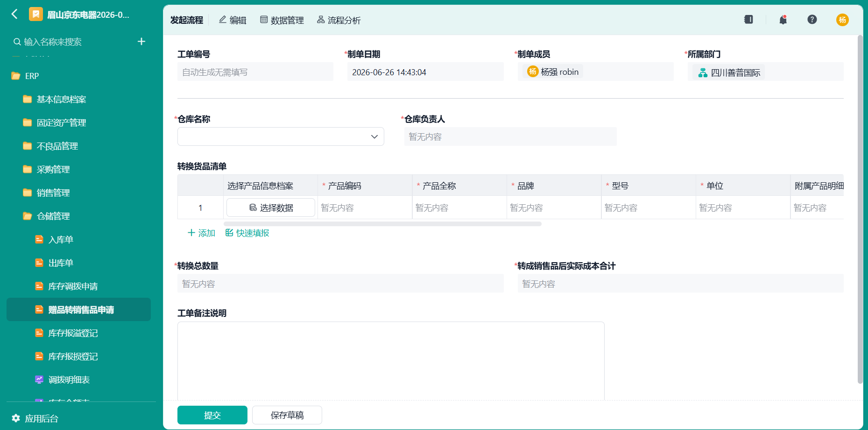868x430 pixels.
Task: Open the 仓库名称 dropdown
Action: pos(281,136)
